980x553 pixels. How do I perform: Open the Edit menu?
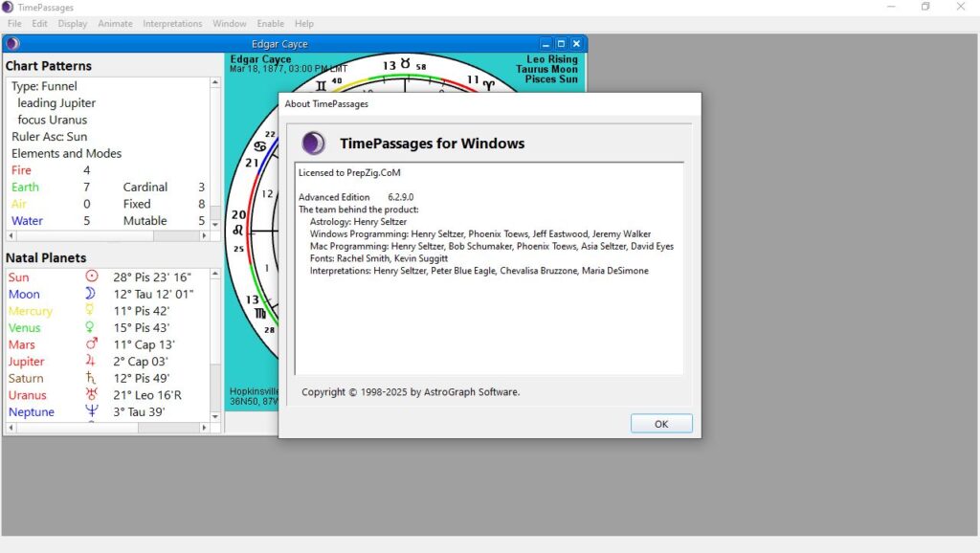[39, 24]
